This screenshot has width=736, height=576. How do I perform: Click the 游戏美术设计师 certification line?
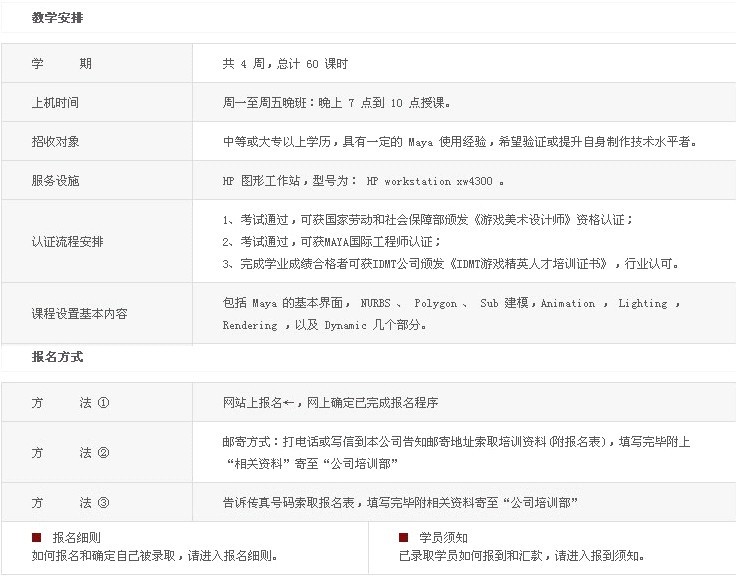(427, 220)
